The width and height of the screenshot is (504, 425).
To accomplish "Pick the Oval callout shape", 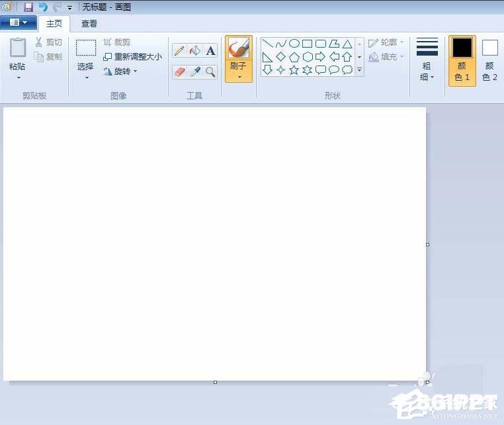I will [x=334, y=70].
